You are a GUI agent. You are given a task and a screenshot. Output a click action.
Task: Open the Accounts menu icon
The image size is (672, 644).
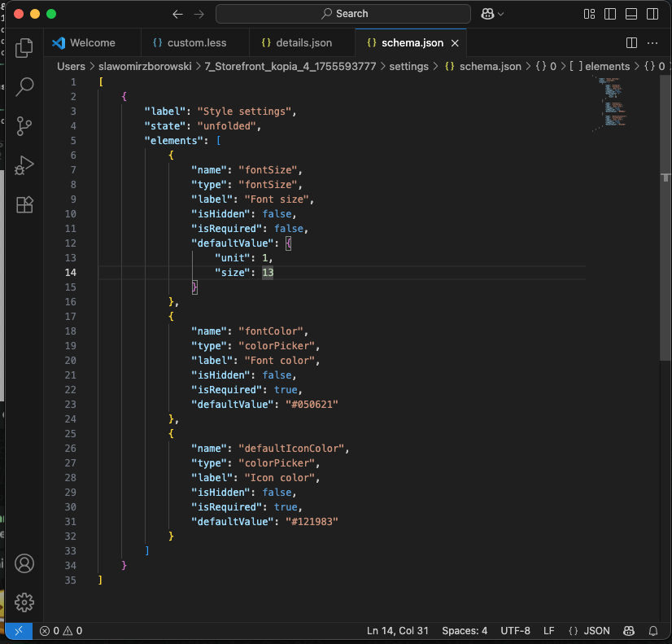coord(24,563)
